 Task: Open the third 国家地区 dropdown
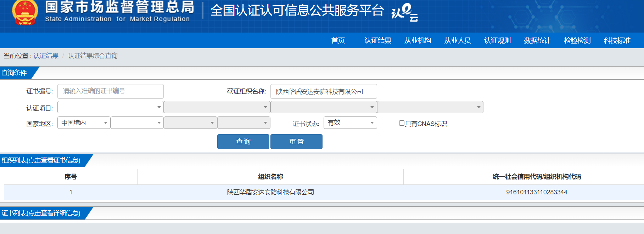click(x=190, y=123)
